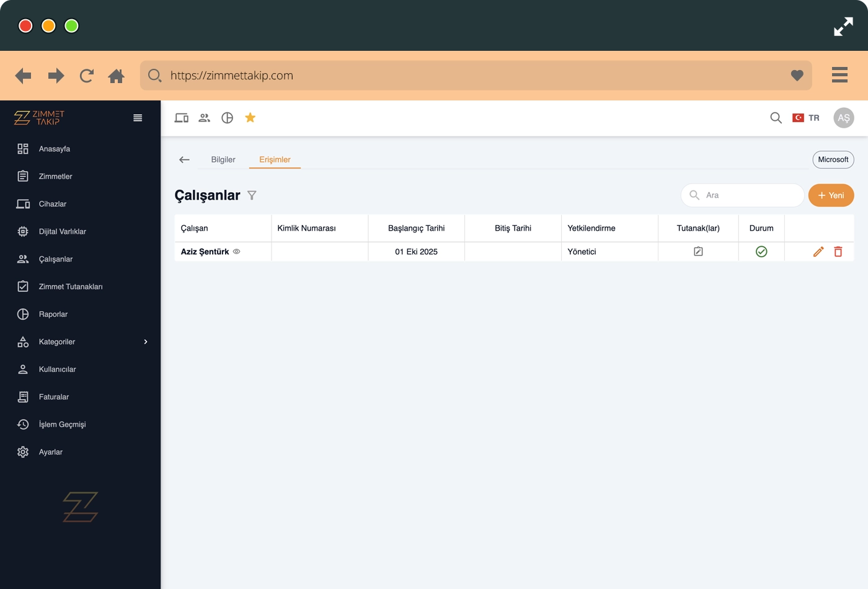
Task: Focus the zimmettakip.com address bar
Action: point(476,76)
